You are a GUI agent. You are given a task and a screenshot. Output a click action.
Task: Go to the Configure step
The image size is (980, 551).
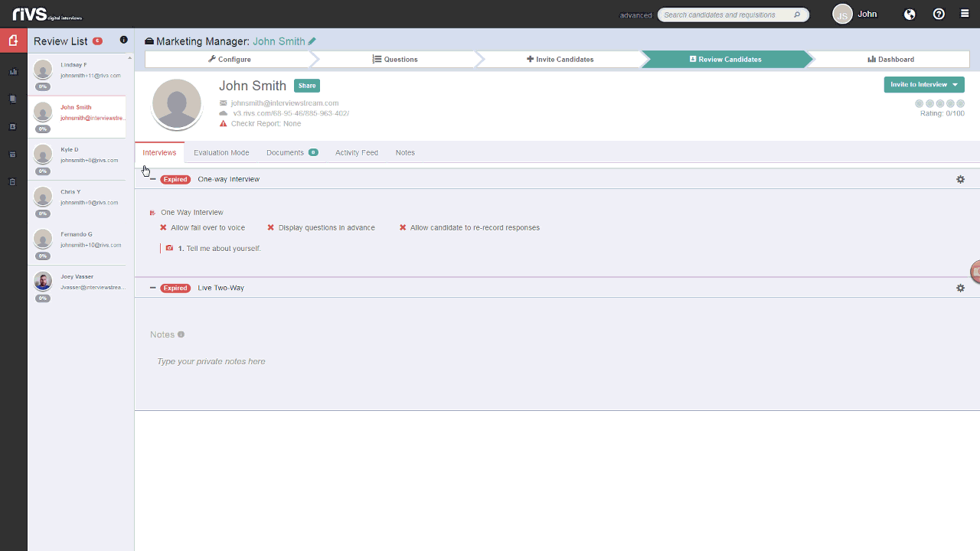(229, 59)
